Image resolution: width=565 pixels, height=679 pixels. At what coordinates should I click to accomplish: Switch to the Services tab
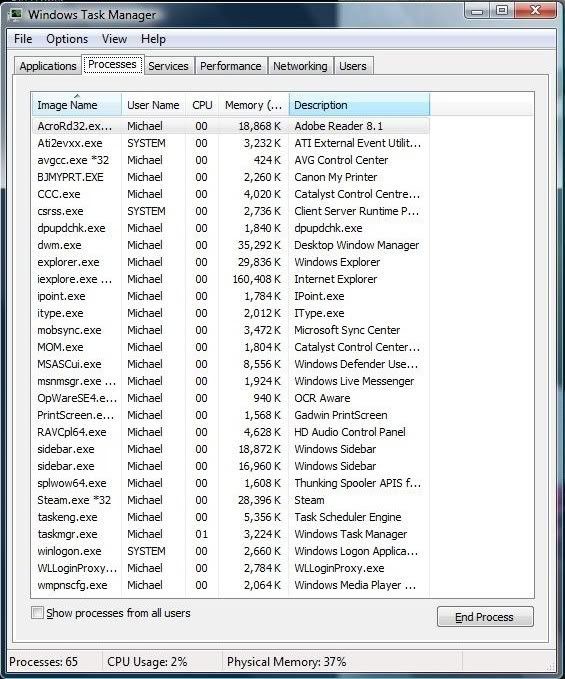coord(168,66)
